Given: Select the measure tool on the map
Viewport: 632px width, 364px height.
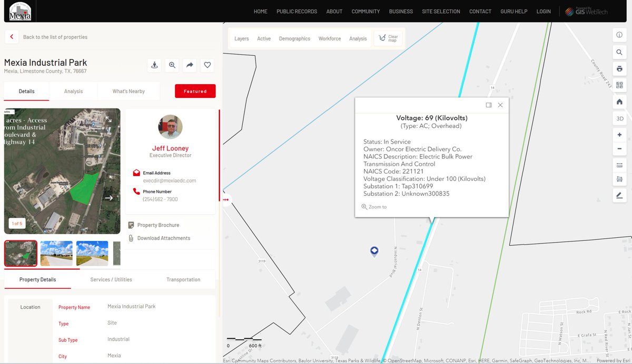Looking at the screenshot, I should click(619, 165).
